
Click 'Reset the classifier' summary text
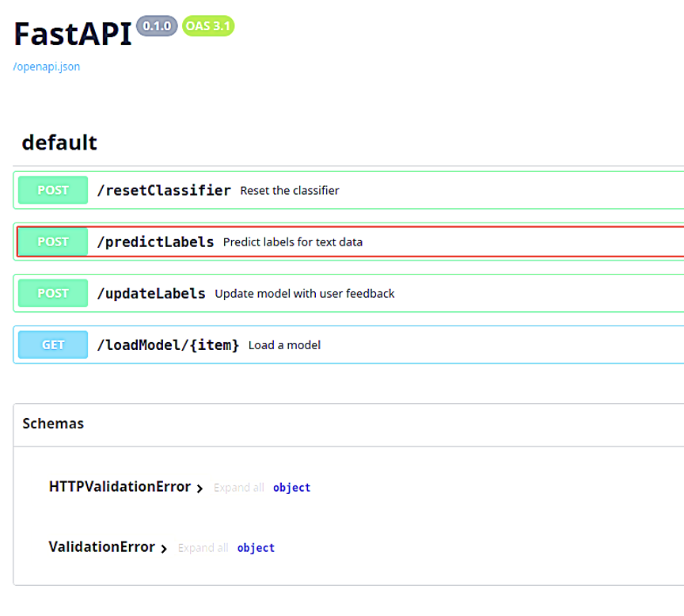point(290,191)
